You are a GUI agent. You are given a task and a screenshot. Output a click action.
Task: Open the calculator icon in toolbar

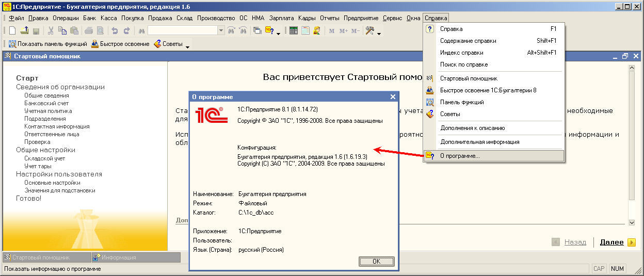pyautogui.click(x=294, y=31)
